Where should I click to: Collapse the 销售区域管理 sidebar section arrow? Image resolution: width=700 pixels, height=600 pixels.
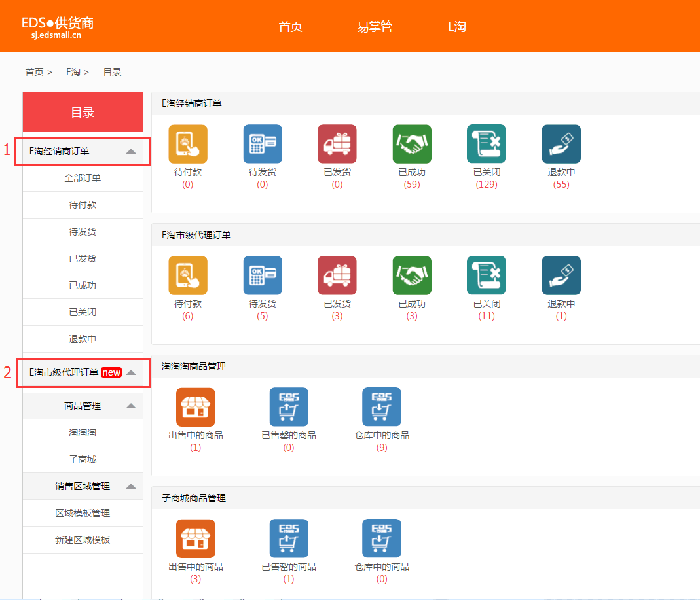click(x=131, y=486)
